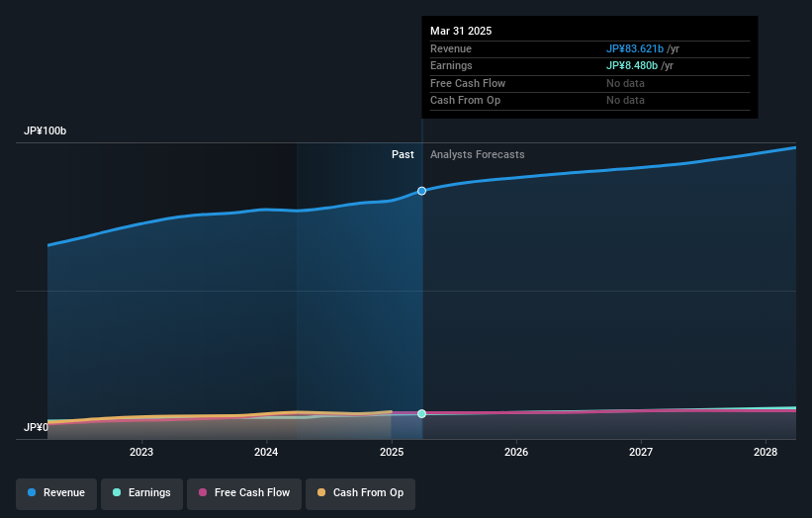Click the 2026 axis label
The image size is (812, 518).
click(516, 452)
